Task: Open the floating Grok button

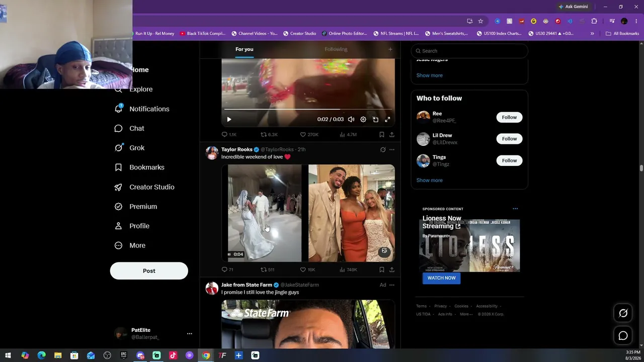Action: 623,313
